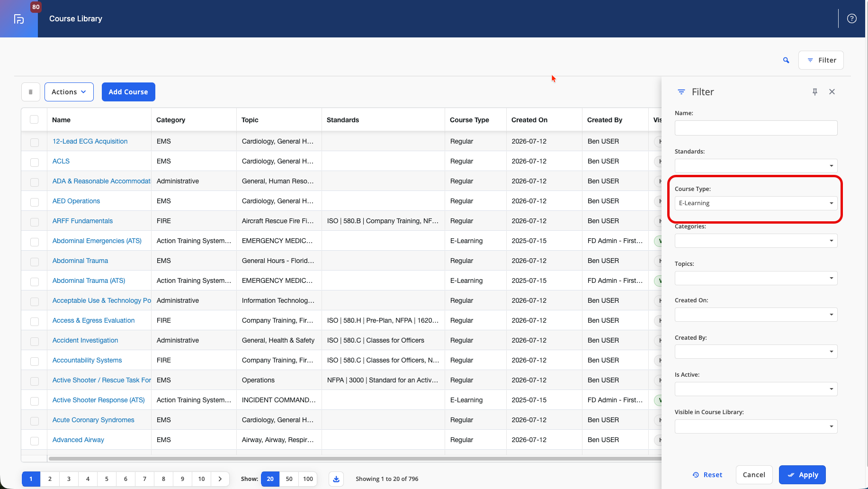Check the ACLS row checkbox
868x489 pixels.
coord(35,162)
